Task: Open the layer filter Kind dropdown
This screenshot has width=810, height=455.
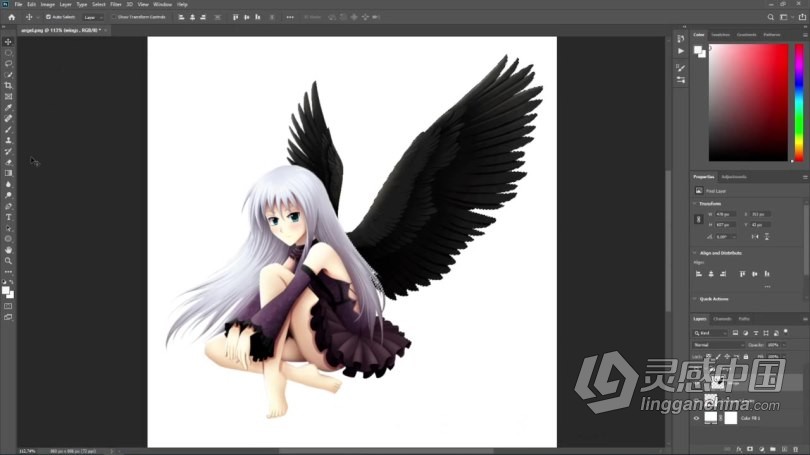Action: click(710, 333)
